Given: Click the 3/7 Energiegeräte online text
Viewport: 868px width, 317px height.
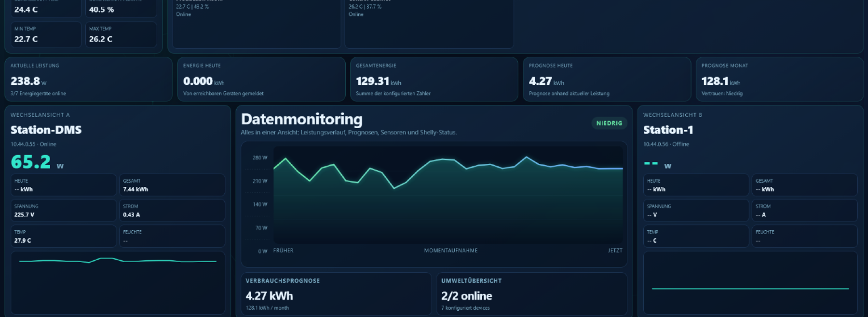Looking at the screenshot, I should [x=38, y=93].
